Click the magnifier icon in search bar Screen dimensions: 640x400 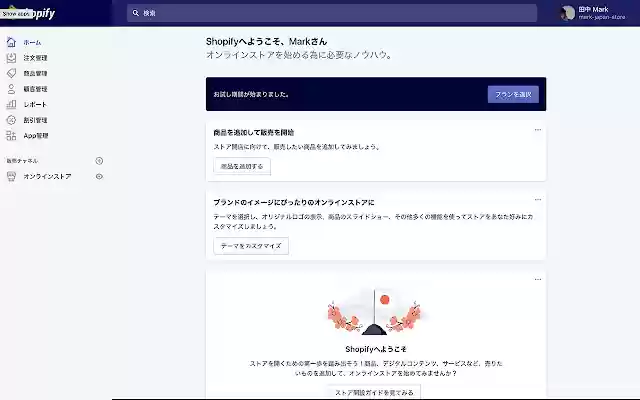point(136,13)
